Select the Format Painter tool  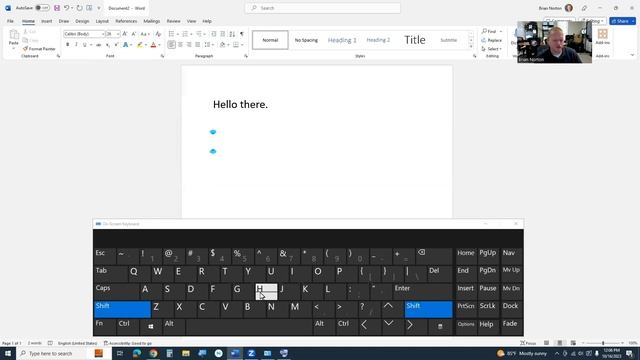(x=39, y=49)
